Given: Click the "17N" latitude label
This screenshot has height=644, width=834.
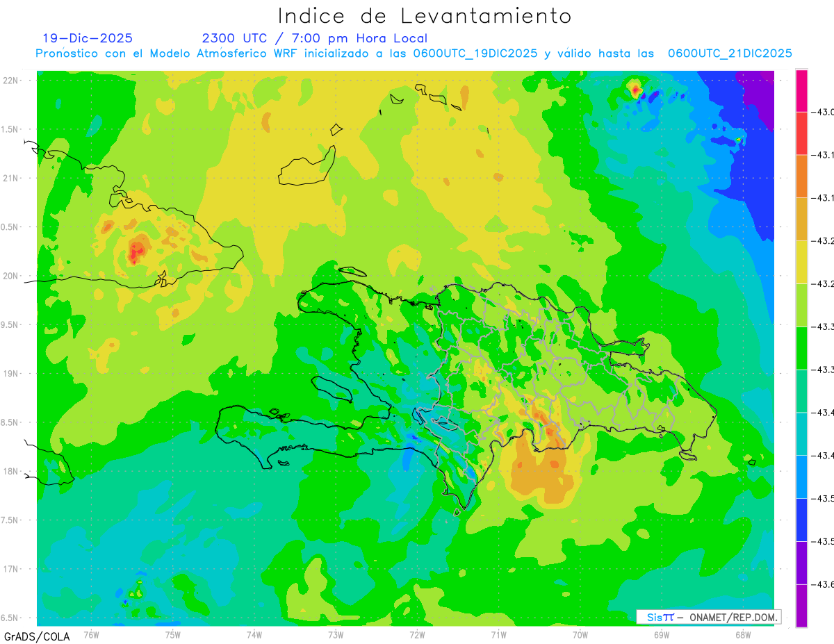Looking at the screenshot, I should click(x=12, y=569).
